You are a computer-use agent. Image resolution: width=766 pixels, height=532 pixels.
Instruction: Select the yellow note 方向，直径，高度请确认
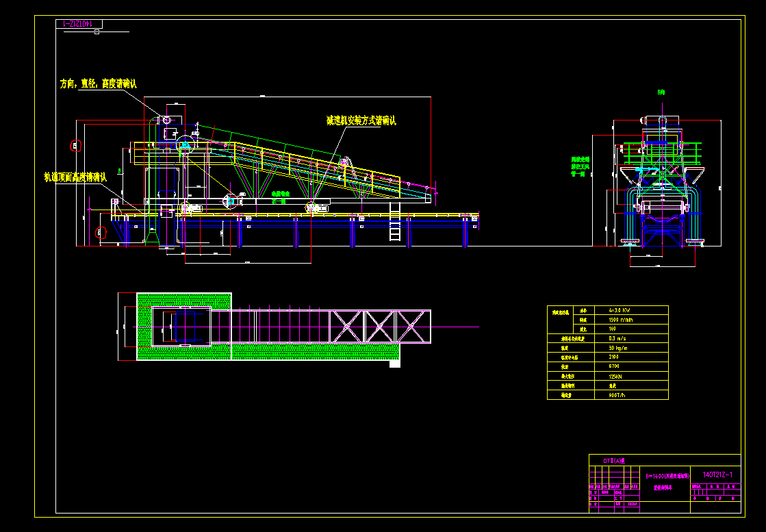(x=98, y=84)
